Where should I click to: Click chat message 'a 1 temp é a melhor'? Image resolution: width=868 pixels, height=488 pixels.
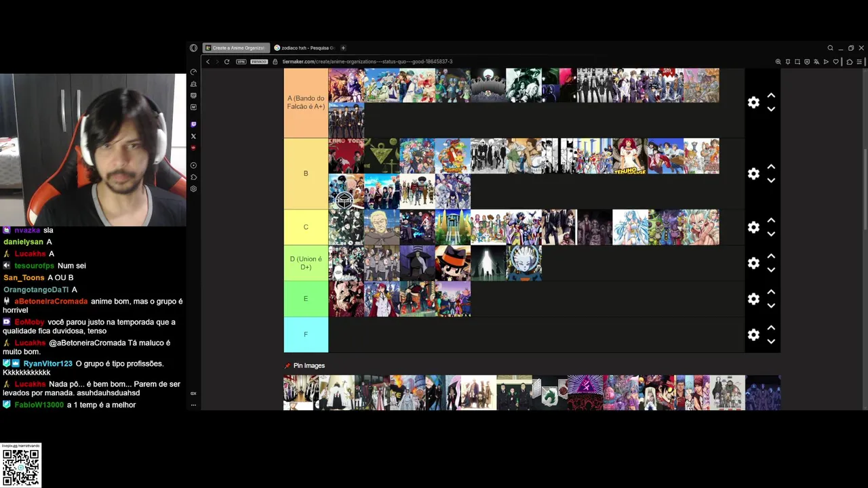[101, 405]
